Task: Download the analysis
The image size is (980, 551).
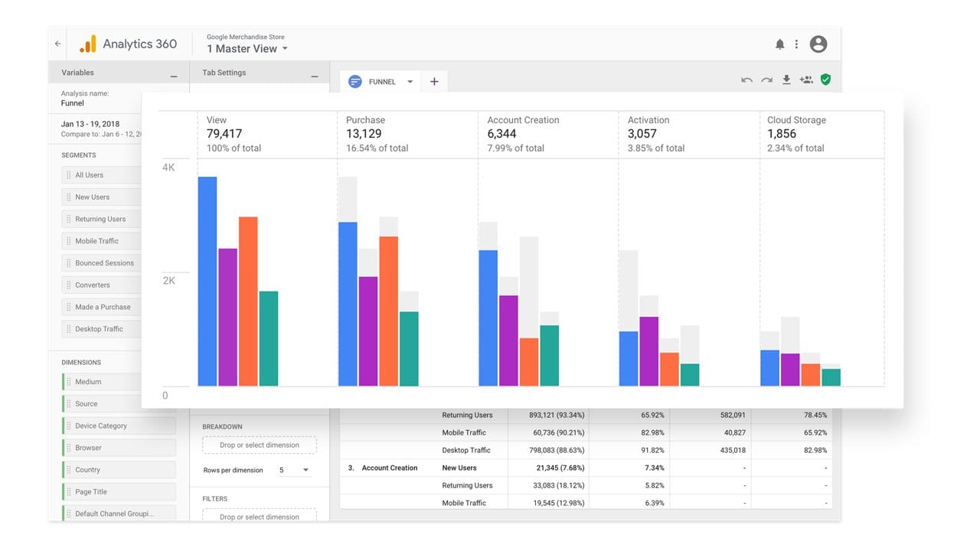Action: pyautogui.click(x=786, y=80)
